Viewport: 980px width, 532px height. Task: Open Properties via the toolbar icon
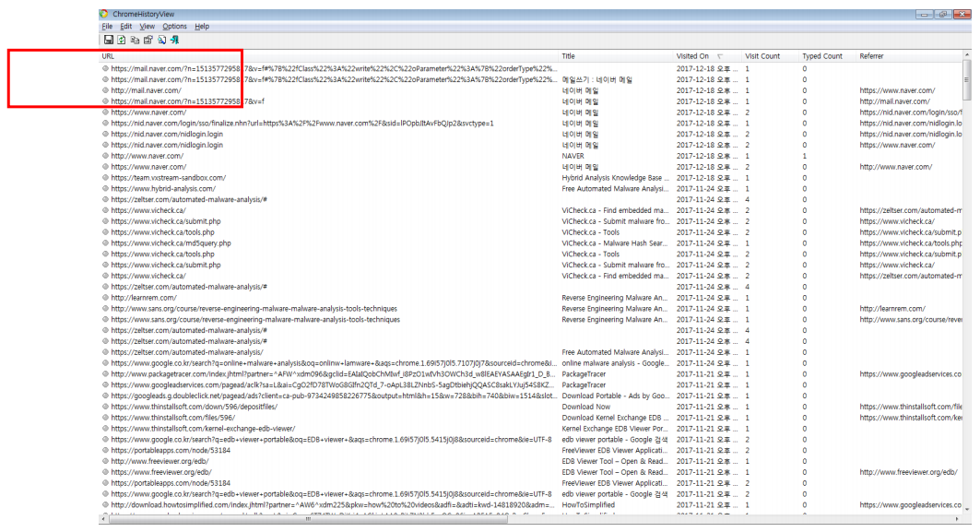pyautogui.click(x=148, y=40)
